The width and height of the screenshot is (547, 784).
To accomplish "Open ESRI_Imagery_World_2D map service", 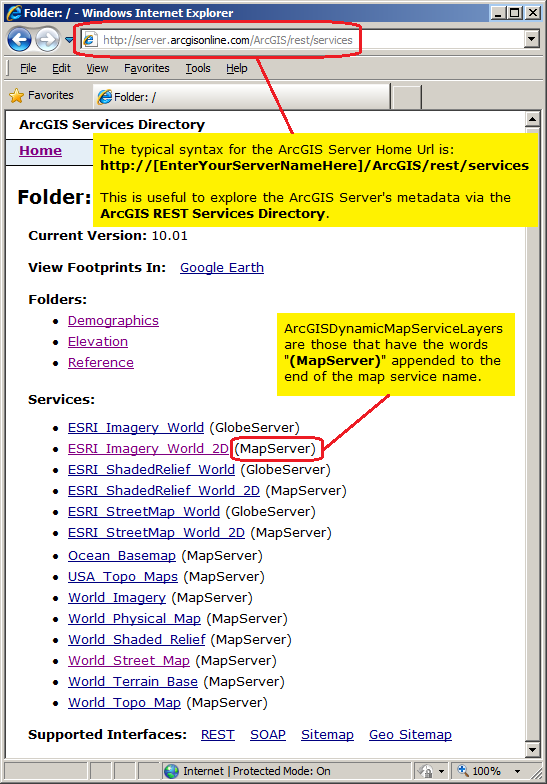I will (148, 448).
